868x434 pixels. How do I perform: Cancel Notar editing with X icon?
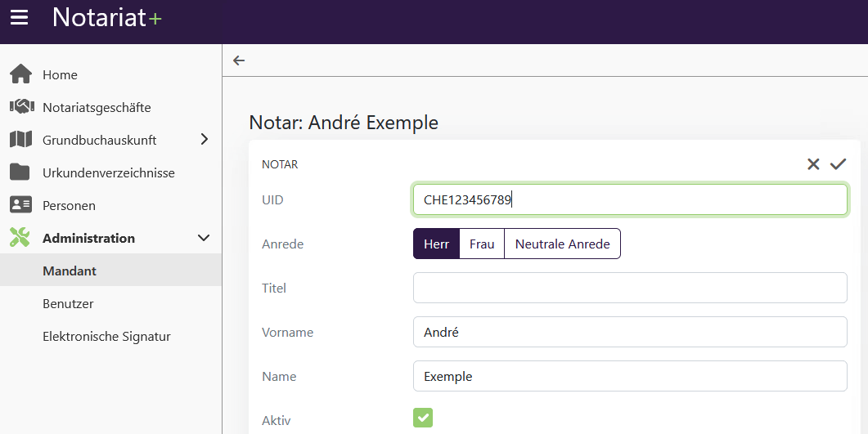tap(813, 164)
